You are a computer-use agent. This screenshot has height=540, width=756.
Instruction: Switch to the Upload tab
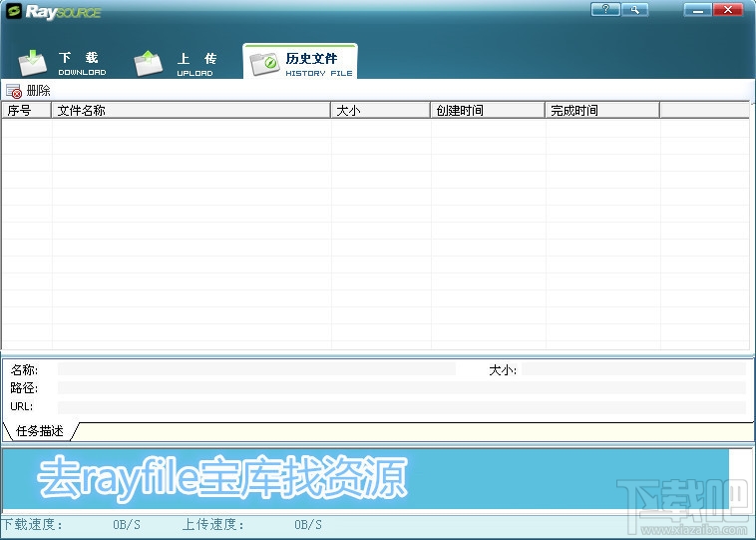click(x=176, y=64)
